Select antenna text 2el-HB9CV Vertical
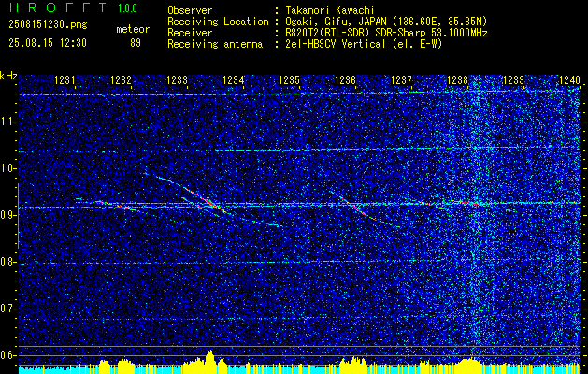The height and width of the screenshot is (374, 588). tap(336, 44)
